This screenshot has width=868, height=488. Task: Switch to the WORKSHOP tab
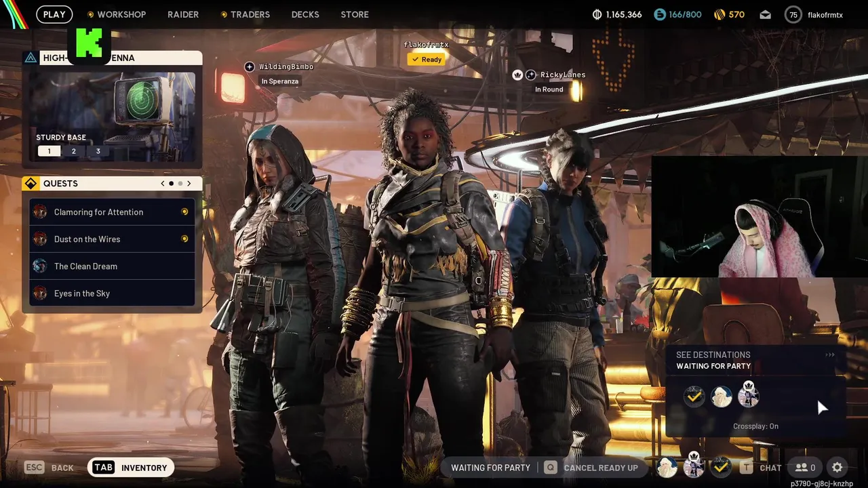[121, 14]
